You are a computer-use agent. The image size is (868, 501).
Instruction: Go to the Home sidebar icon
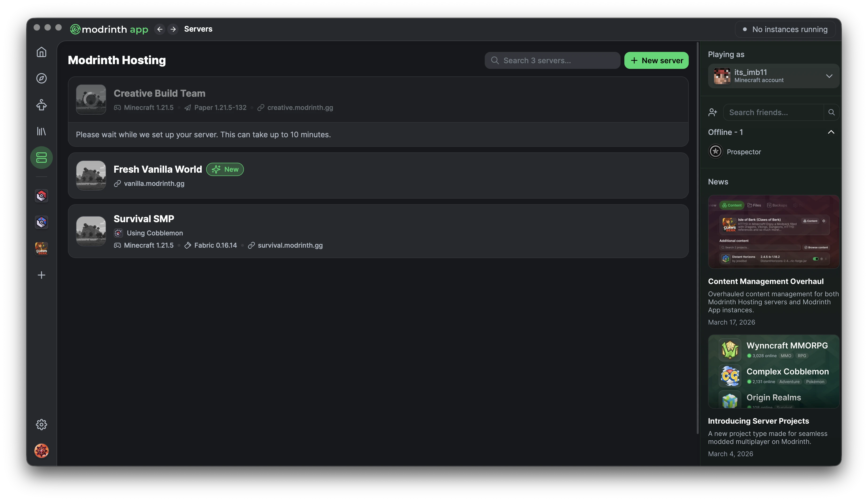[41, 52]
